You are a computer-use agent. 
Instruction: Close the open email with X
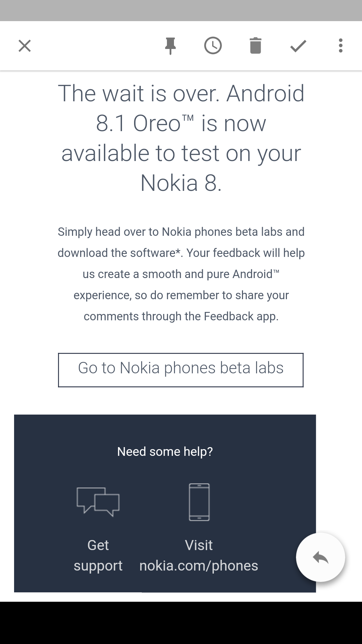pos(24,46)
